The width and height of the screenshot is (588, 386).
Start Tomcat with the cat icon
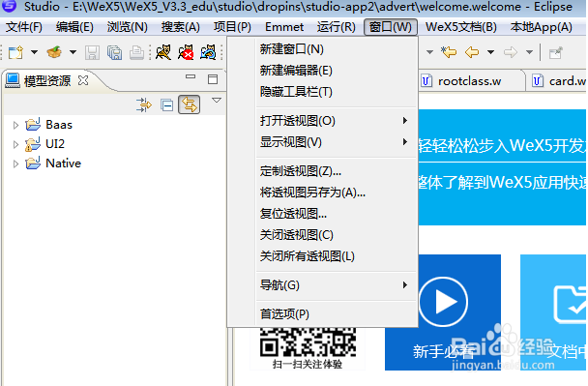163,52
